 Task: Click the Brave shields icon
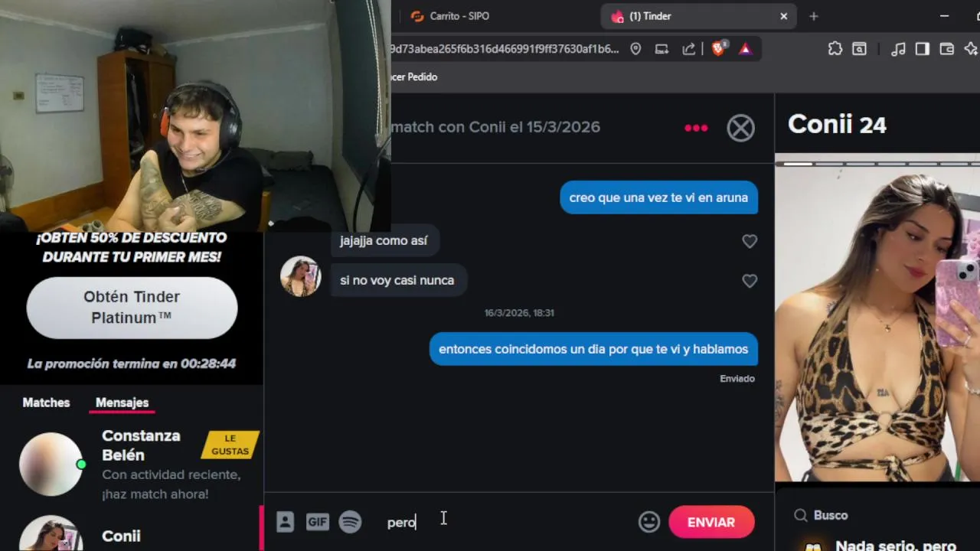tap(719, 48)
